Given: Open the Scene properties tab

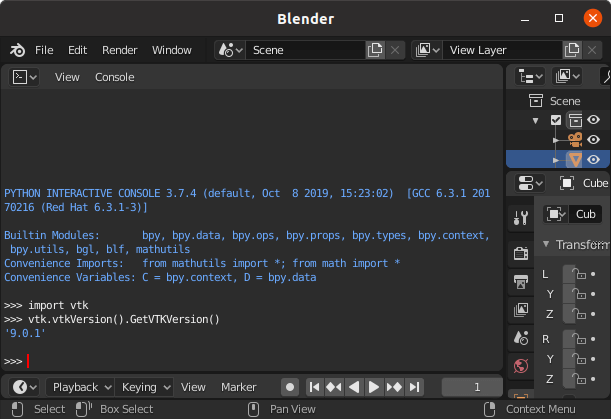Looking at the screenshot, I should coord(521,338).
